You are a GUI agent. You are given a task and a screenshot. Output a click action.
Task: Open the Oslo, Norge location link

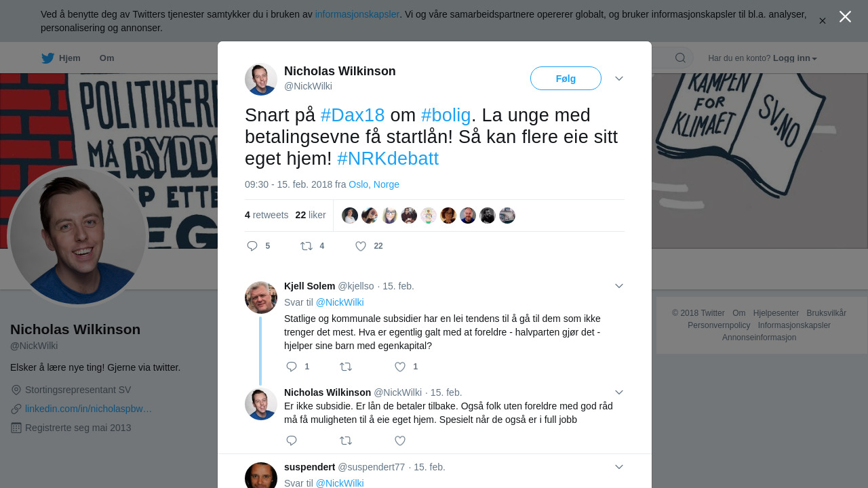tap(374, 184)
